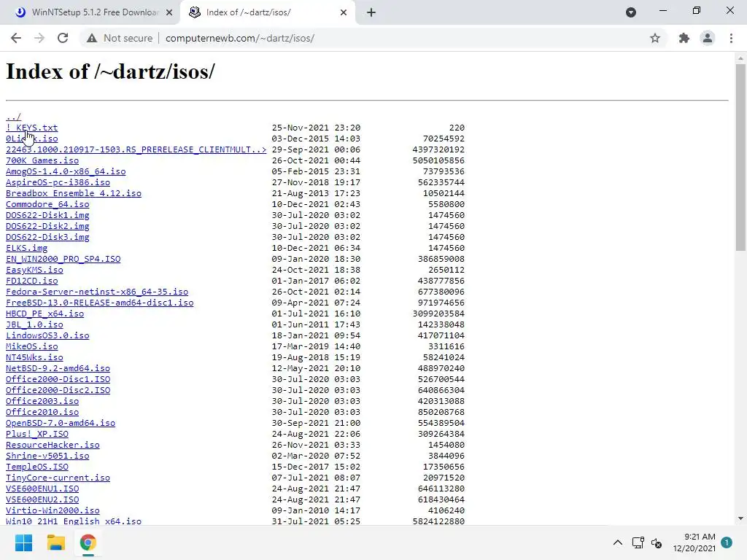747x560 pixels.
Task: Open the Office2003.iso link
Action: [x=42, y=402]
